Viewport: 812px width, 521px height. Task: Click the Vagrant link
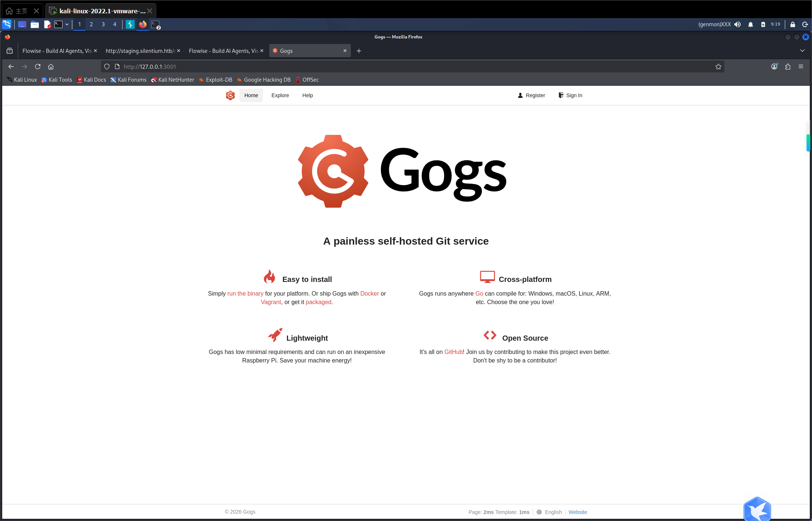[x=271, y=302]
